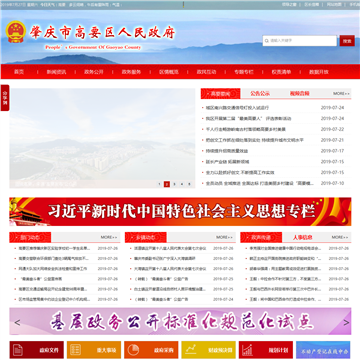Open 高要要闻 headline dated 2019-07-17
The height and width of the screenshot is (360, 360).
click(x=227, y=151)
